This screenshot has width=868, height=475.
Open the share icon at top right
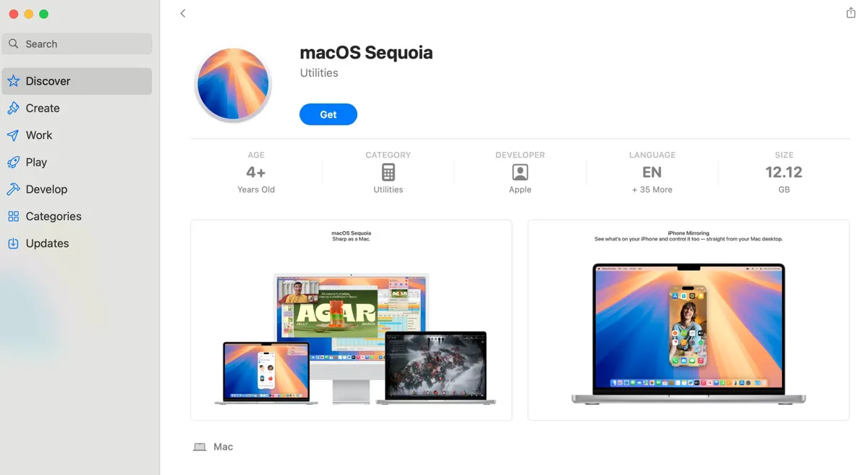click(851, 13)
